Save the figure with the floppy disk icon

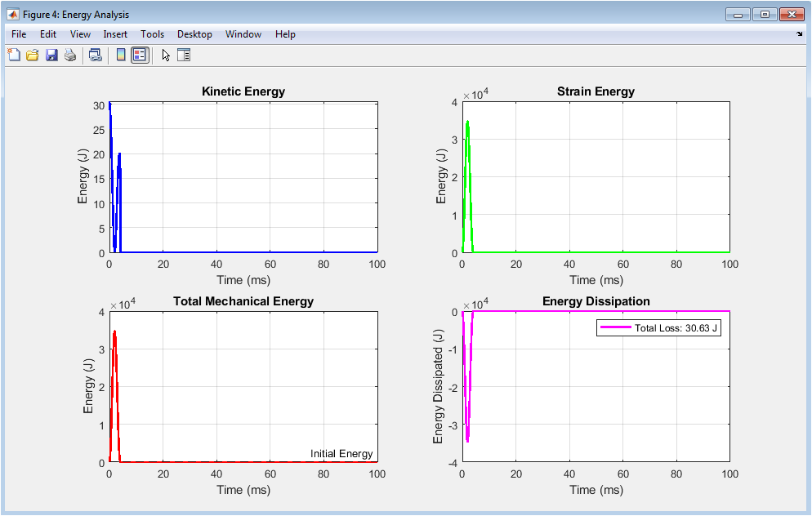[x=51, y=56]
